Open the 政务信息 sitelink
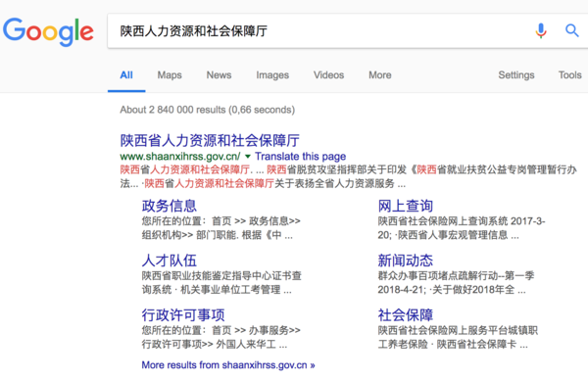Image resolution: width=588 pixels, height=380 pixels. pyautogui.click(x=170, y=206)
